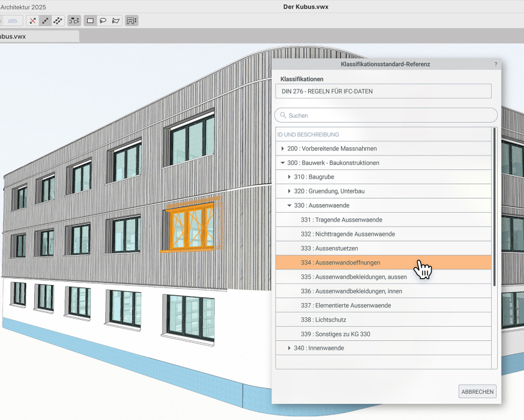Screen dimensions: 524x420
Task: Choose 333 : Aussenstuetzen row
Action: point(383,248)
